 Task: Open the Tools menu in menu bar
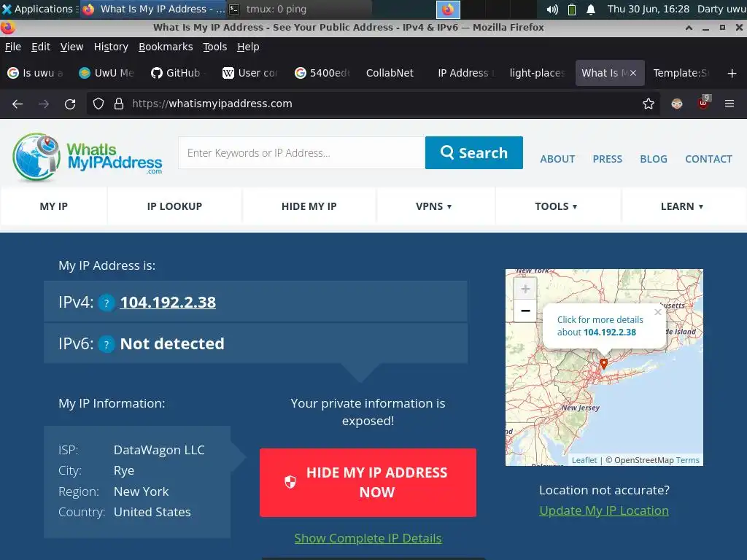(x=215, y=47)
